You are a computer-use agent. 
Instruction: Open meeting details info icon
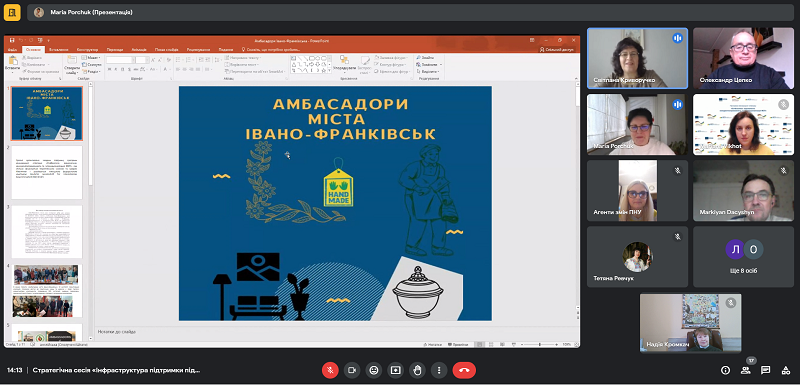725,370
